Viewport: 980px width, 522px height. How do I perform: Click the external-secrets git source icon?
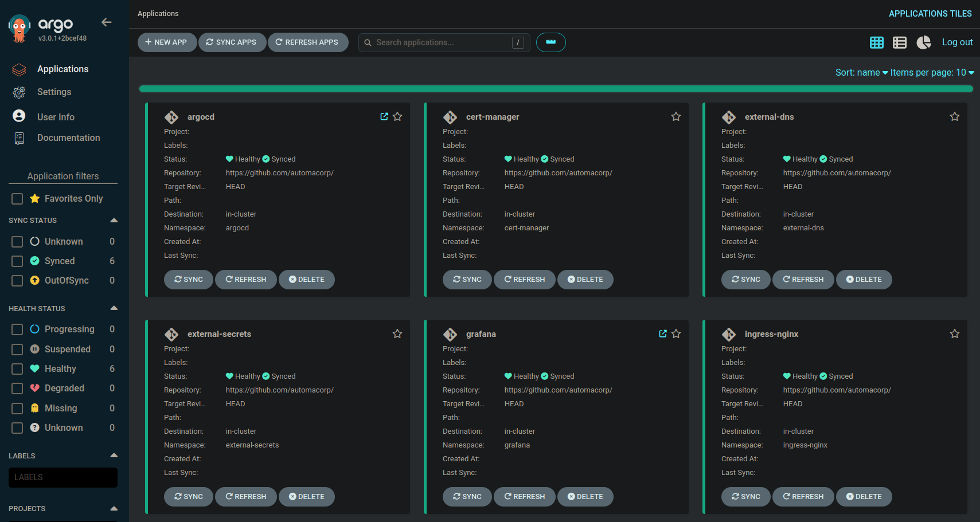click(x=171, y=335)
